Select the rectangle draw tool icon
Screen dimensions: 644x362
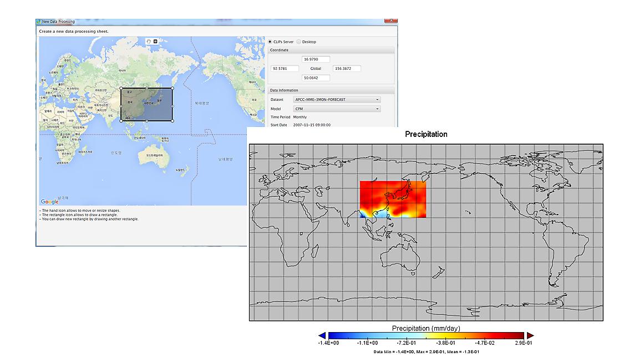point(155,41)
